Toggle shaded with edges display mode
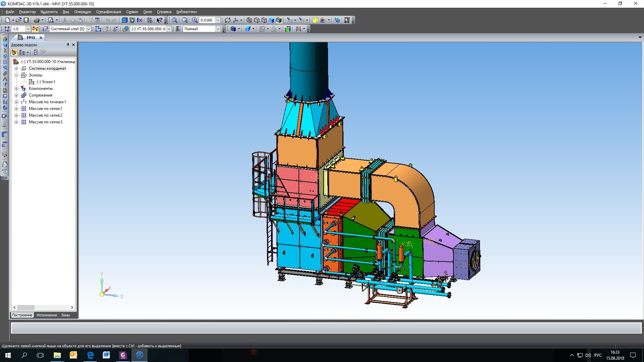Image resolution: width=644 pixels, height=362 pixels. tap(279, 20)
